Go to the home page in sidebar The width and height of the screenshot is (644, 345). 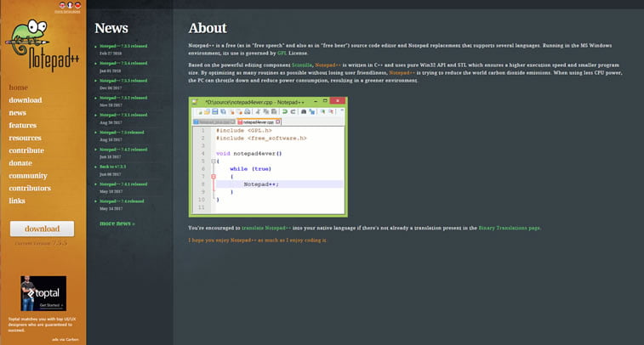(18, 88)
